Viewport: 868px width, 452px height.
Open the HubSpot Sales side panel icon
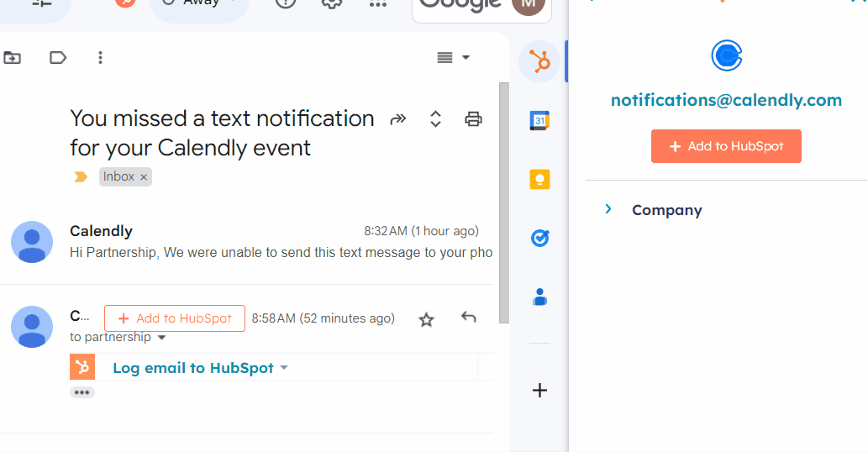point(539,60)
